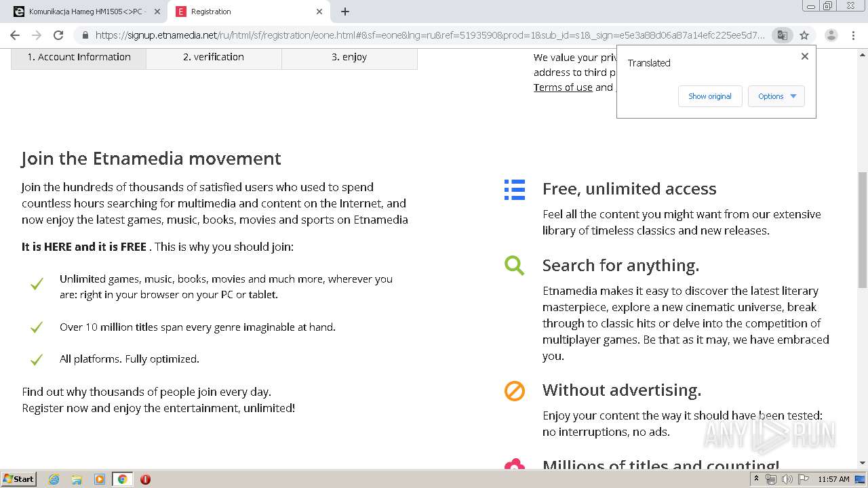This screenshot has height=488, width=868.
Task: Click the blue list icon for Free access
Action: tap(515, 190)
